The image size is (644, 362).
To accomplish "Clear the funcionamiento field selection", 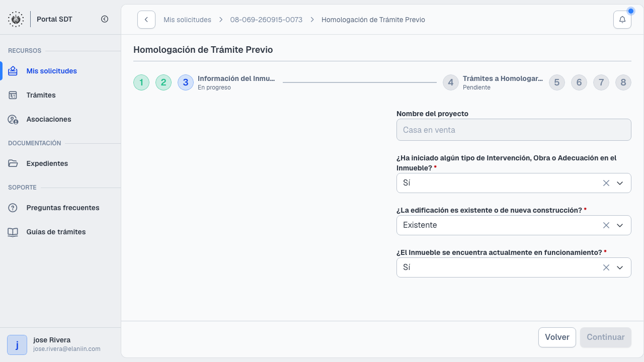I will click(x=606, y=267).
